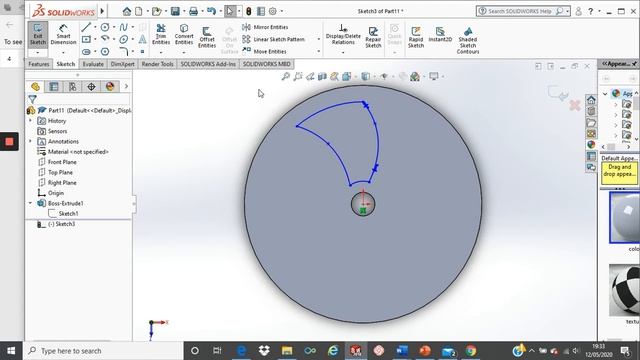Open the SOLIDWORKS MBD tab
This screenshot has width=640, height=360.
pos(267,64)
